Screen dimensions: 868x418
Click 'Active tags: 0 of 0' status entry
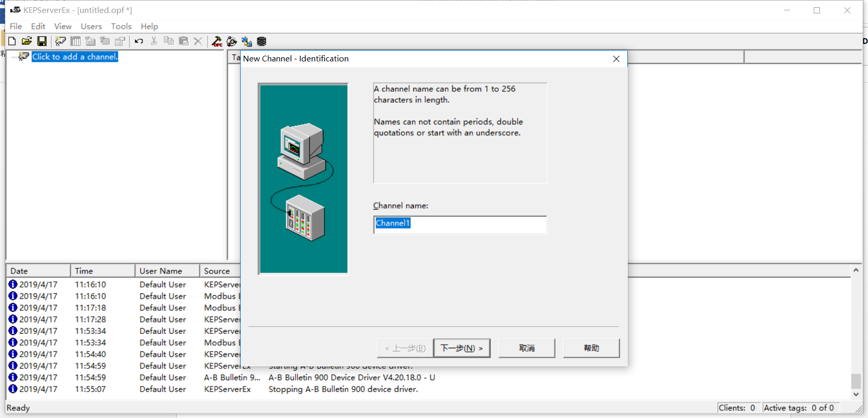(799, 408)
